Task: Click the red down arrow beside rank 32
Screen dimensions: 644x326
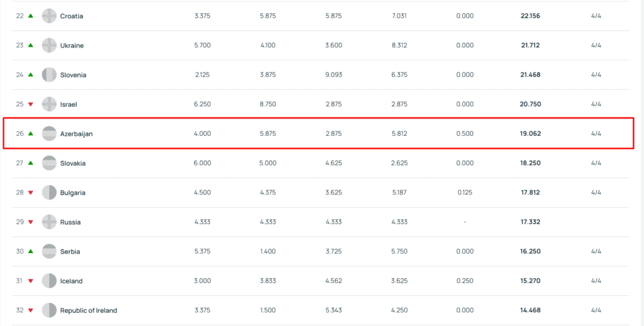Action: click(30, 310)
